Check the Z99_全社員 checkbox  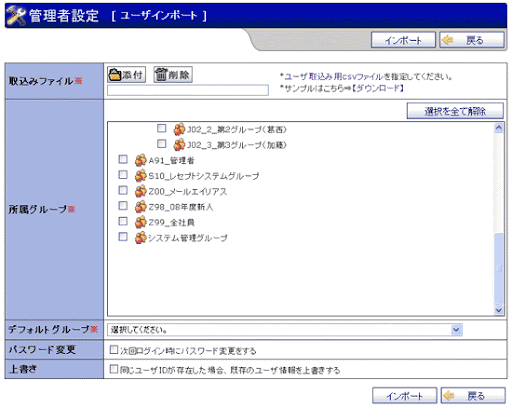(x=123, y=221)
